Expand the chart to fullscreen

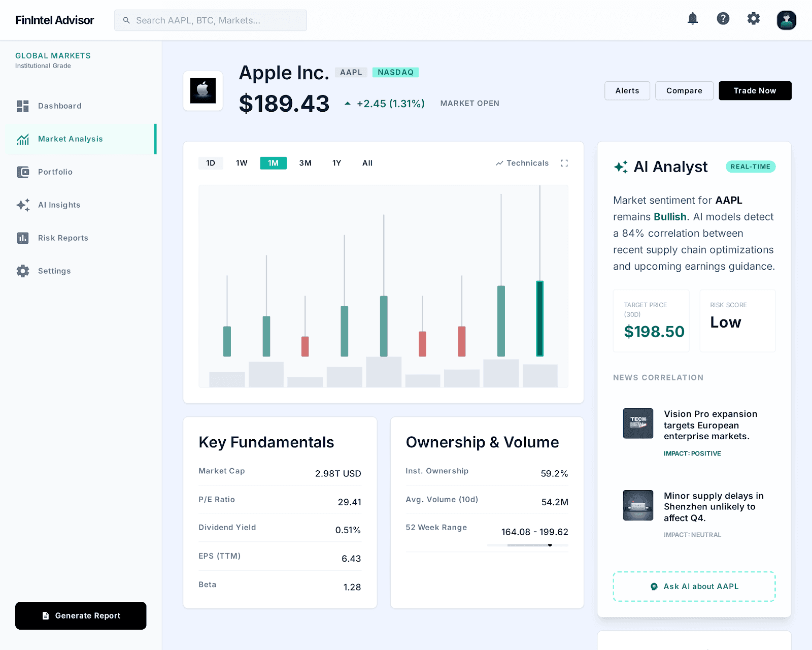click(x=564, y=163)
